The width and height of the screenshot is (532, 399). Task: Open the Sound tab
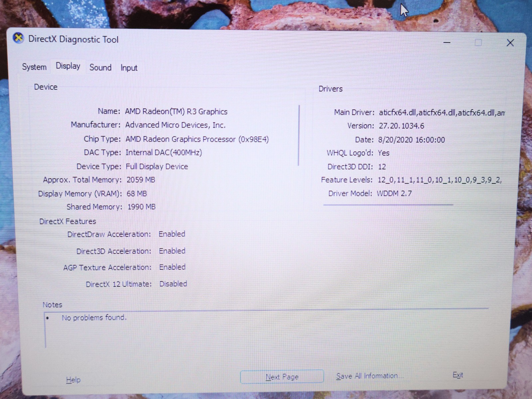pyautogui.click(x=100, y=67)
